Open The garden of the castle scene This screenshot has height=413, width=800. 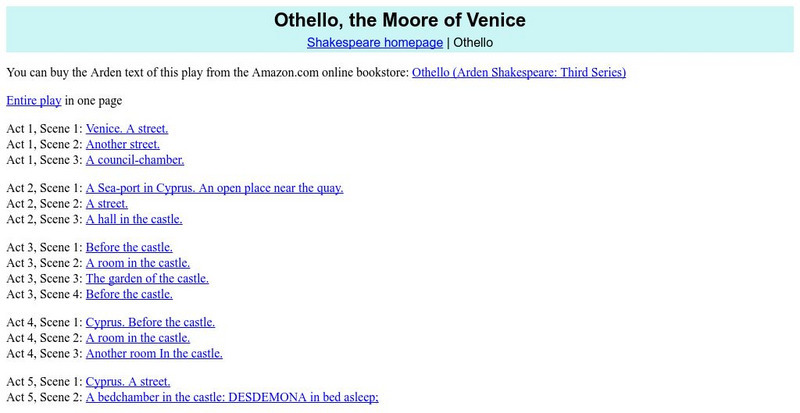147,278
